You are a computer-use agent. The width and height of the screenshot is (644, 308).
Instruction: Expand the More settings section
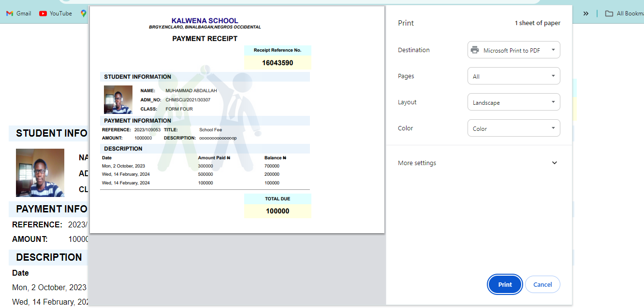[x=417, y=163]
